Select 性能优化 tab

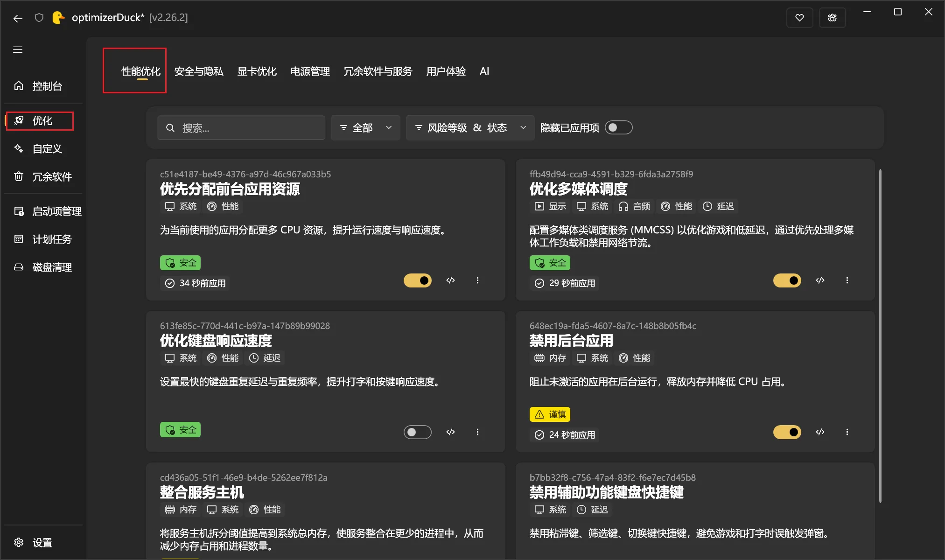pyautogui.click(x=141, y=71)
